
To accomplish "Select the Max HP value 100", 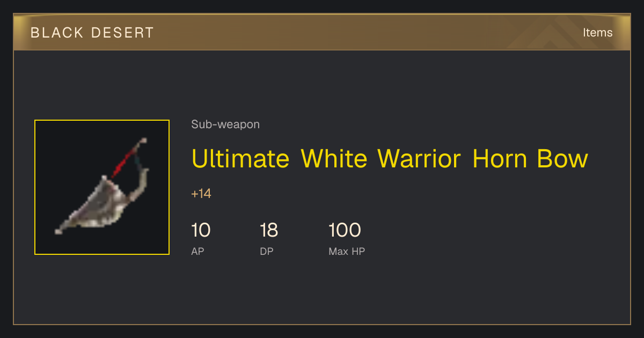I will coord(345,230).
